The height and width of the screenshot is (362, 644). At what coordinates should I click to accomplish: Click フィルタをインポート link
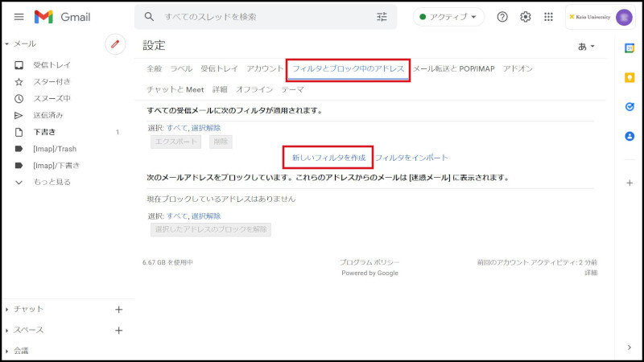coord(411,158)
